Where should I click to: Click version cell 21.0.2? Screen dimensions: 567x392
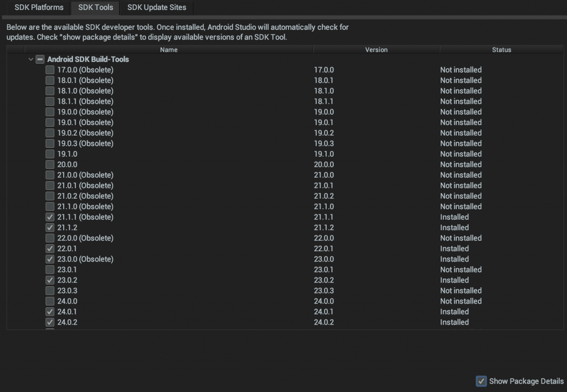(324, 196)
